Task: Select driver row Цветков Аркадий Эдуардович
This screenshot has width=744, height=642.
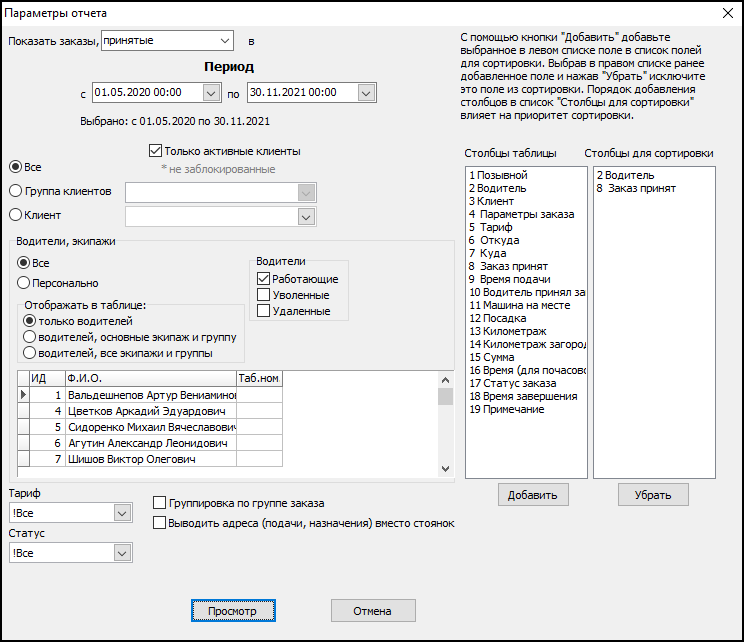Action: pos(145,411)
